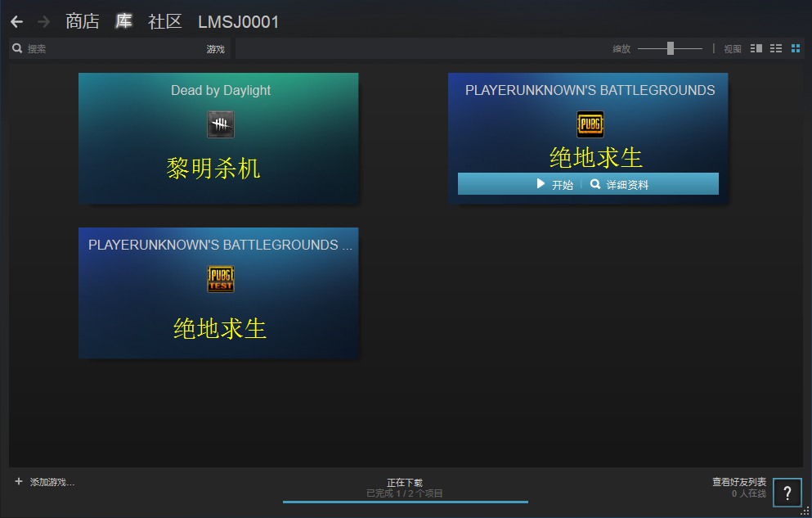812x518 pixels.
Task: Open the LMSJ0001 profile tab
Action: (238, 22)
